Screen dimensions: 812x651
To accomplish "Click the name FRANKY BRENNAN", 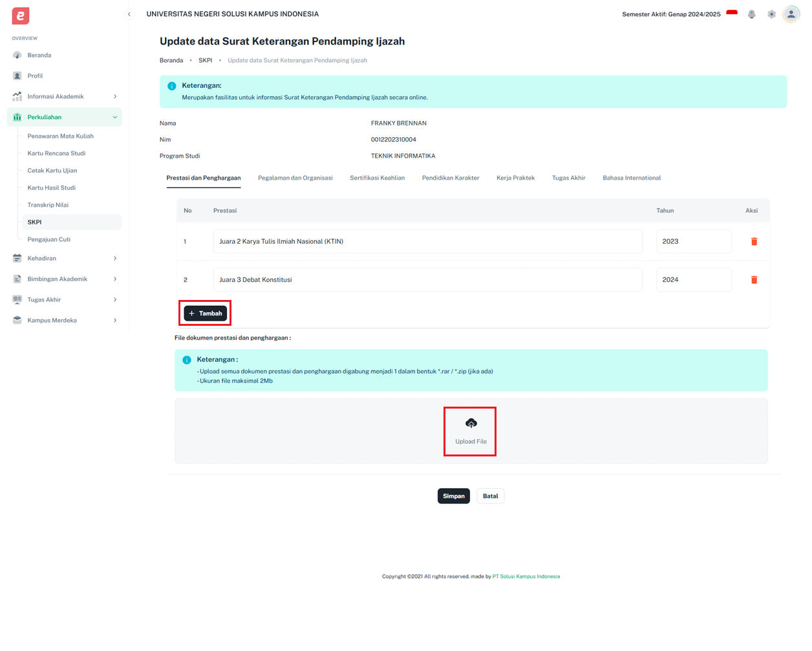I will tap(399, 123).
